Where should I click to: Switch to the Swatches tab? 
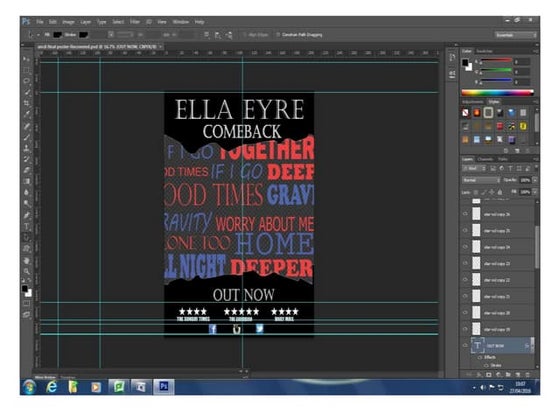coord(484,51)
